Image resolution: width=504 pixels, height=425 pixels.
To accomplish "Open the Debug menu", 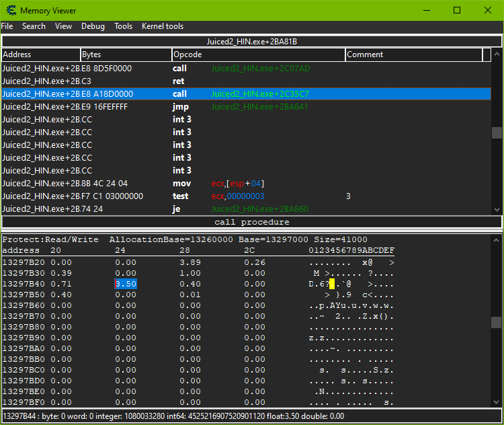I will point(93,26).
